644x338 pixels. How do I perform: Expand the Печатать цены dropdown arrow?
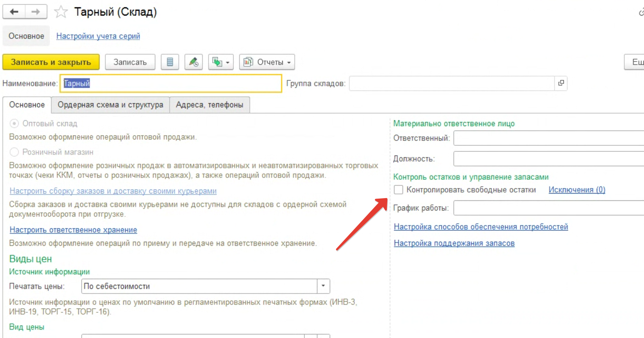[323, 286]
